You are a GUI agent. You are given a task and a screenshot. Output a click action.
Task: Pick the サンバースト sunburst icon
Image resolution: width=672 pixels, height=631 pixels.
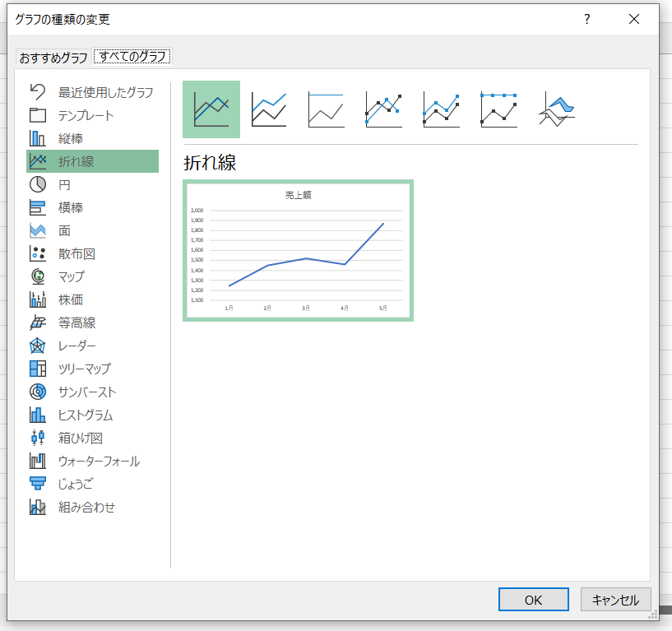[x=38, y=392]
